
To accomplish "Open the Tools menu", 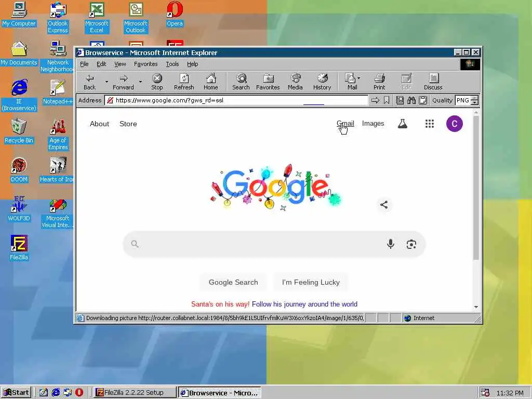I will (x=172, y=64).
